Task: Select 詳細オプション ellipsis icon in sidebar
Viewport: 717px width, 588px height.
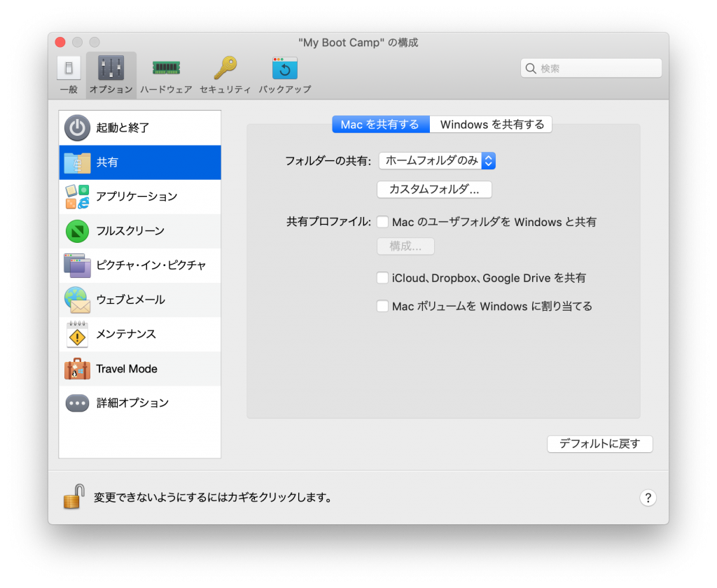Action: point(77,403)
